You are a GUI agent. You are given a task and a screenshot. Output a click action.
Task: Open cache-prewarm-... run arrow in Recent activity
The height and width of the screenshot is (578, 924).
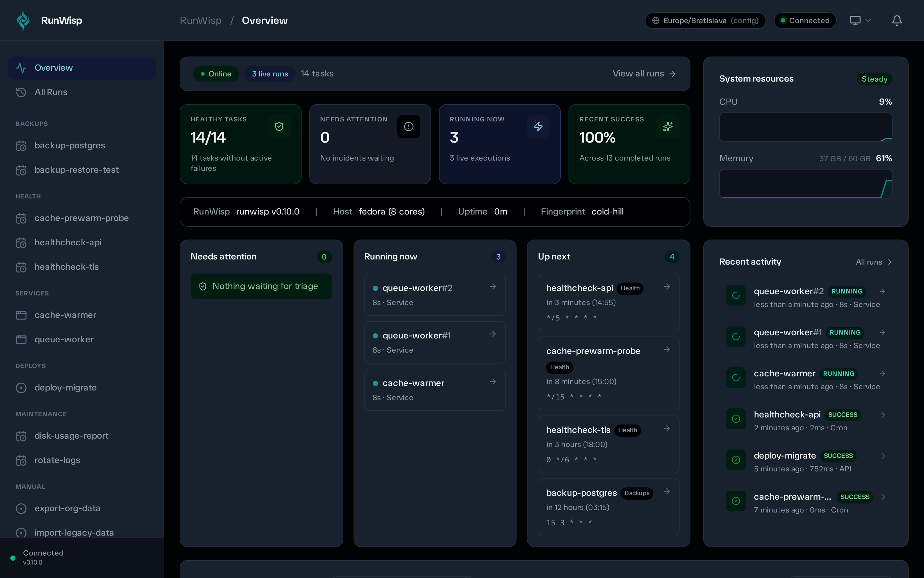[x=882, y=497]
